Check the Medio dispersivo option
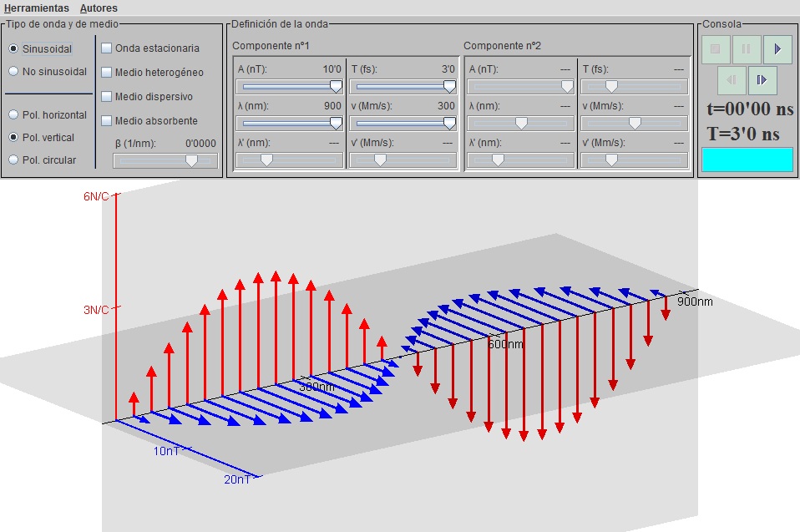Screen dimensions: 800x532 (x=107, y=97)
